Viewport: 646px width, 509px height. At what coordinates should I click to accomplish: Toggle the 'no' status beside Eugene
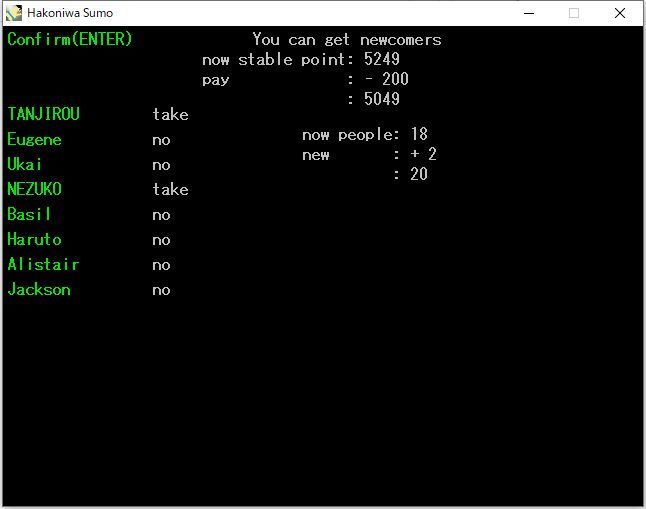[x=161, y=140]
